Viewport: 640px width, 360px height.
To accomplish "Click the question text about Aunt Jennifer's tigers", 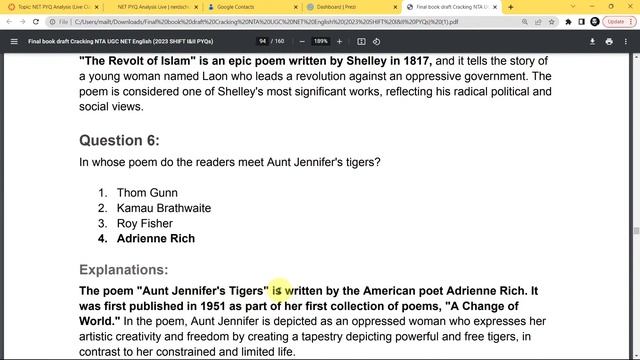I will [230, 162].
